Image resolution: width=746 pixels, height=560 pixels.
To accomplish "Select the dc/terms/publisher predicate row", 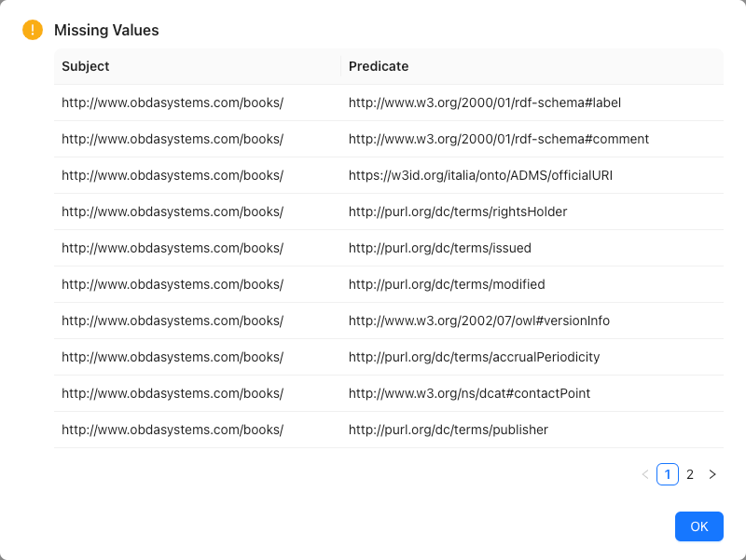I will pyautogui.click(x=448, y=430).
